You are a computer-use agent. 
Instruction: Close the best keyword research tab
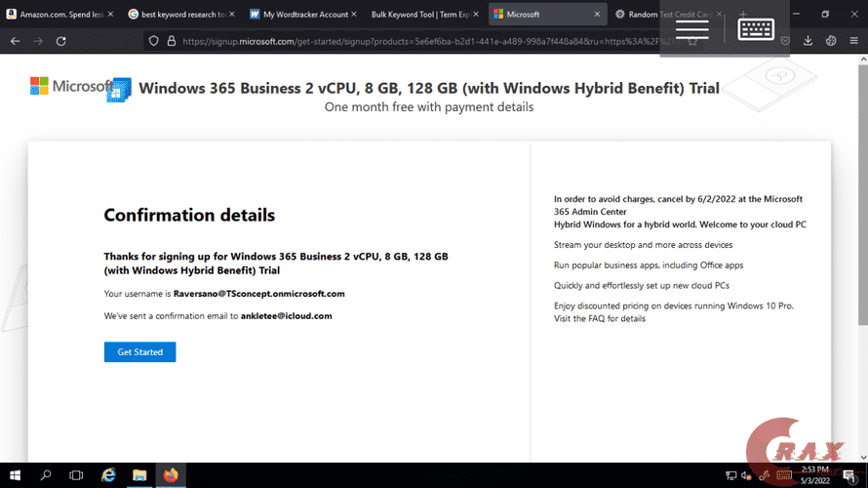(x=232, y=15)
